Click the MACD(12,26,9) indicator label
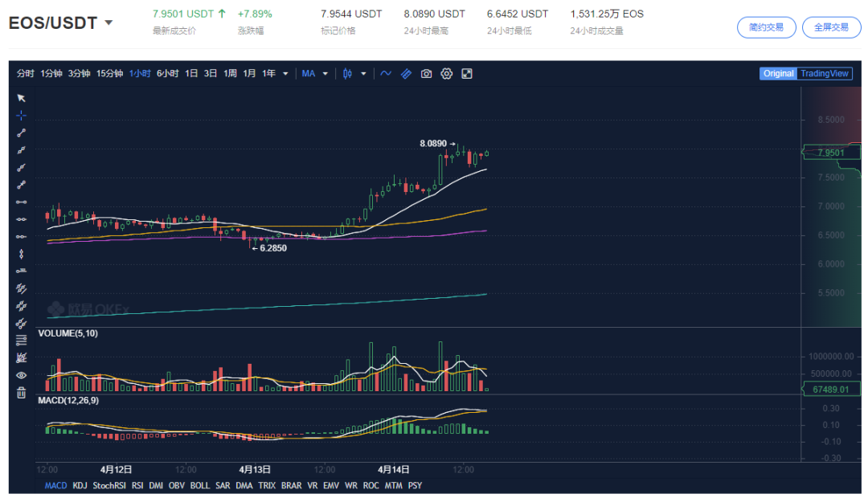868x498 pixels. click(x=68, y=400)
